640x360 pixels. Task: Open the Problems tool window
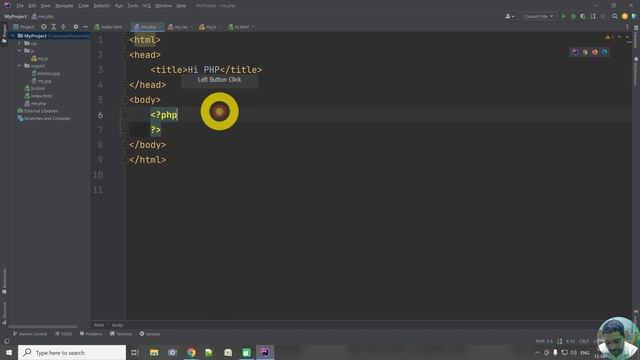pos(91,334)
